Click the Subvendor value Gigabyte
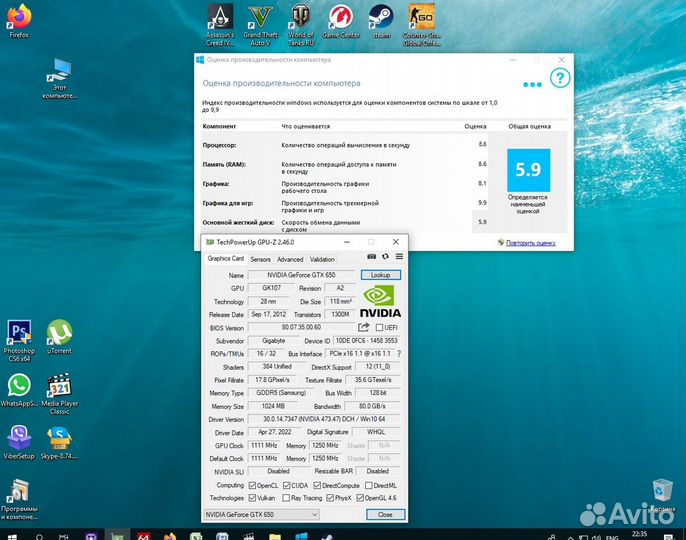Image resolution: width=686 pixels, height=540 pixels. tap(273, 340)
